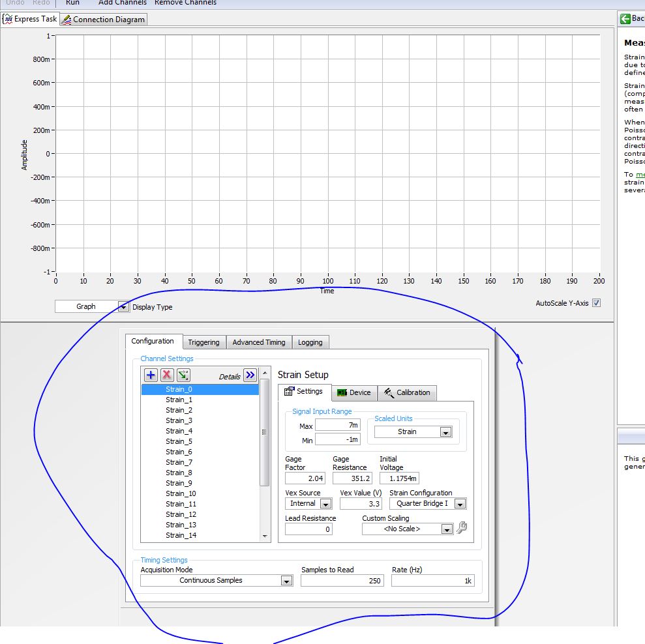Viewport: 645px width, 644px height.
Task: Click the Initial Voltage field
Action: (x=399, y=478)
